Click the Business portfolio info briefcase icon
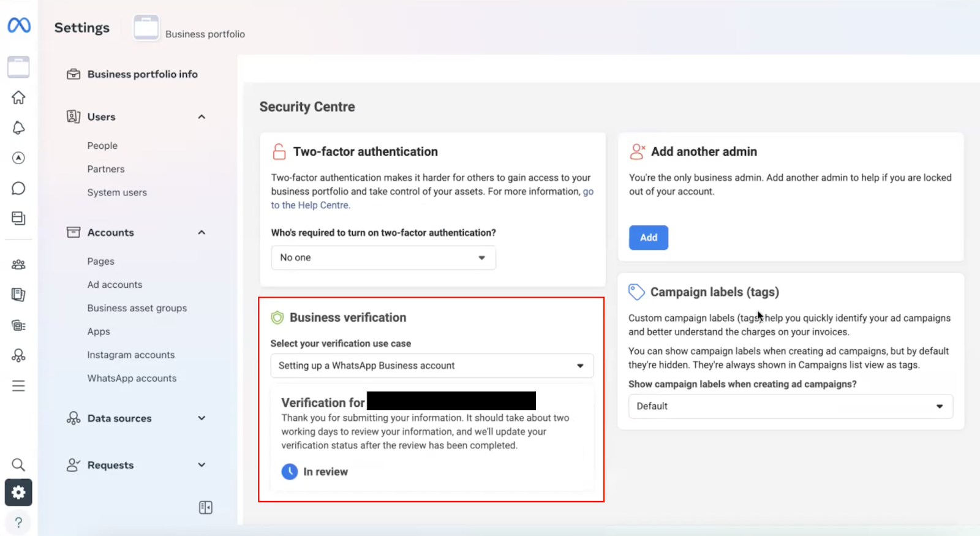 click(73, 74)
